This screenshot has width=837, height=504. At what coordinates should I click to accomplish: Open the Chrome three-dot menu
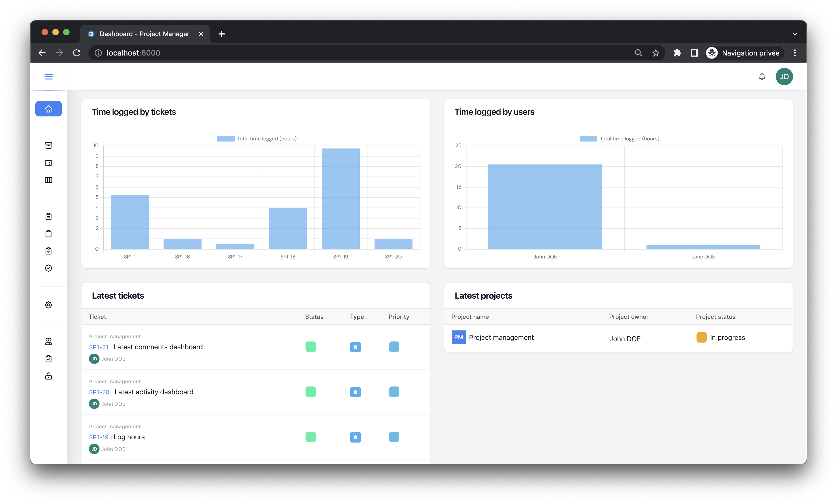coord(795,53)
